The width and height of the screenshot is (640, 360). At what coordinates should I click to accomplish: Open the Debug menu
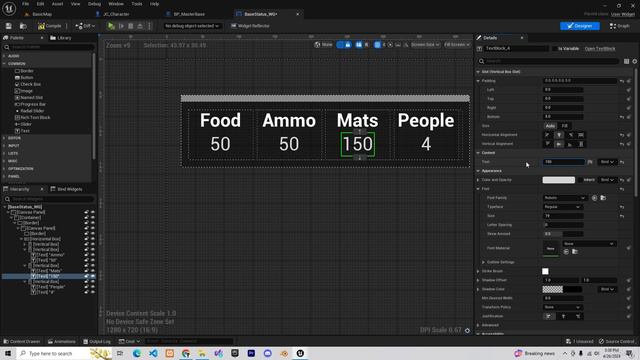click(x=94, y=4)
